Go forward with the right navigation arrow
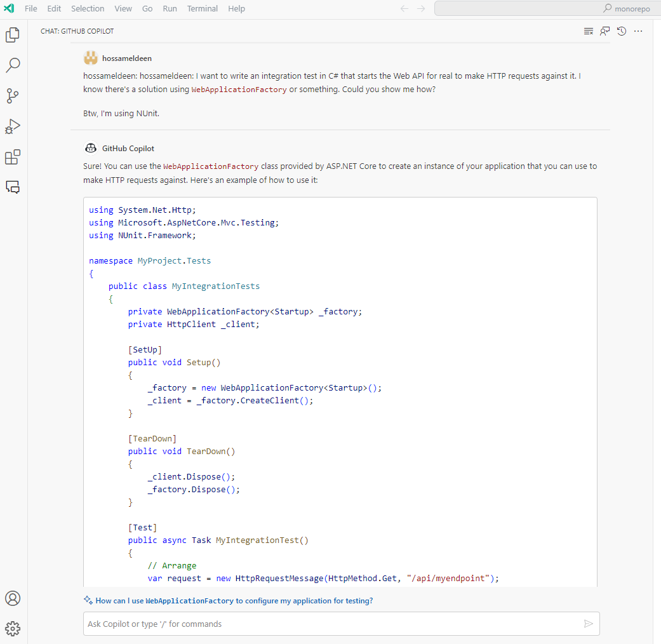This screenshot has height=644, width=661. pos(421,8)
